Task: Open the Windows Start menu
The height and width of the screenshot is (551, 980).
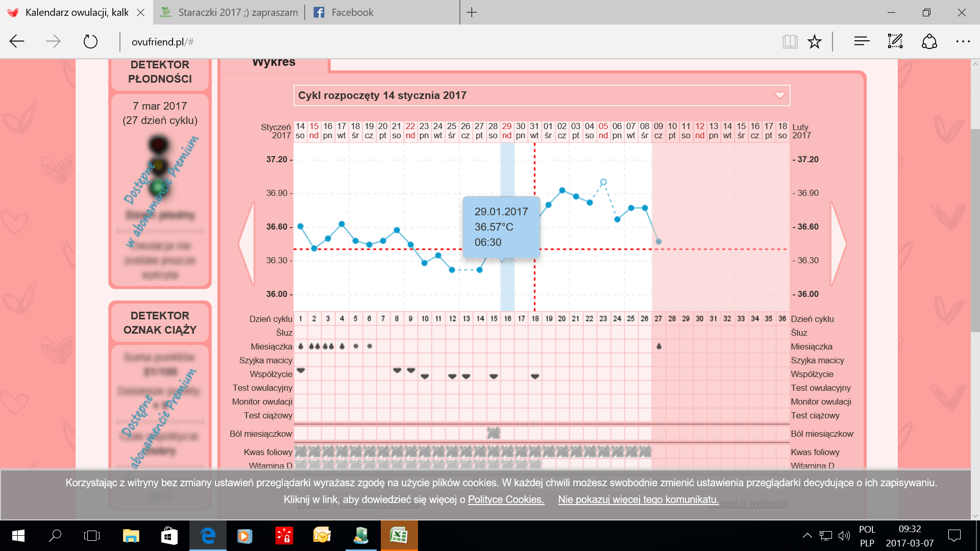Action: click(18, 536)
